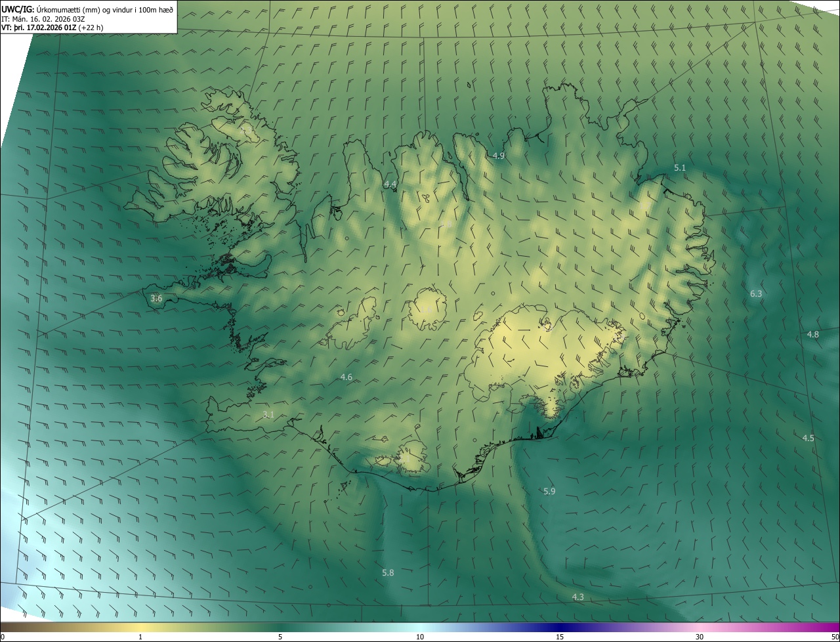Select the 3.1 value label in the southwest
This screenshot has width=840, height=642.
(x=268, y=414)
